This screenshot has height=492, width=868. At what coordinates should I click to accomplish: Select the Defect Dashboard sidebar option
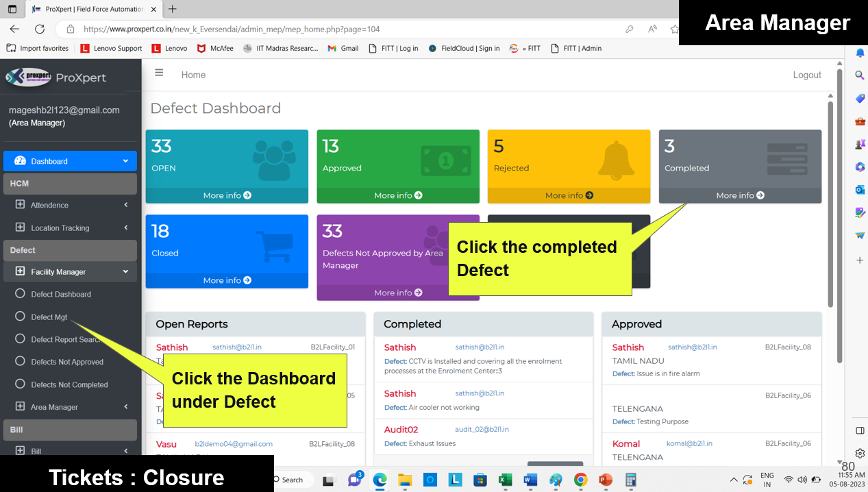60,295
